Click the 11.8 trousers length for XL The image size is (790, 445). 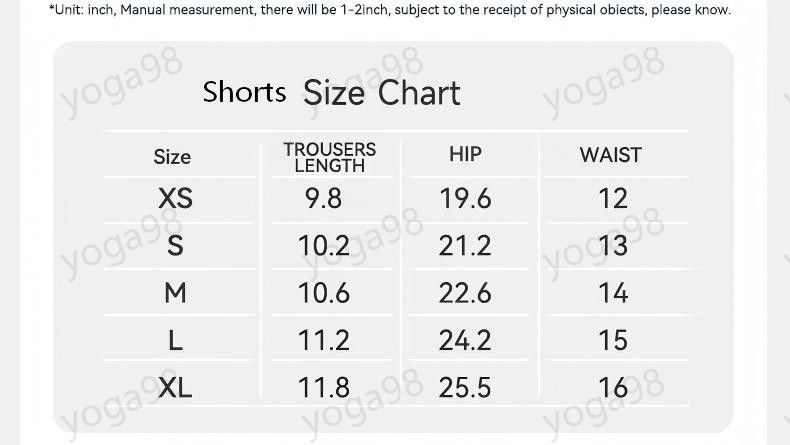[323, 388]
